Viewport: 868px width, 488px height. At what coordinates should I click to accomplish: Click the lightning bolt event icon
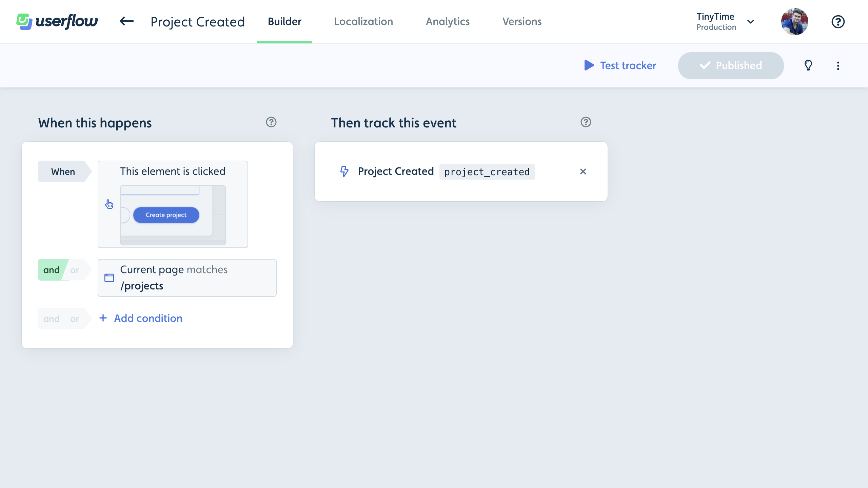click(x=344, y=171)
